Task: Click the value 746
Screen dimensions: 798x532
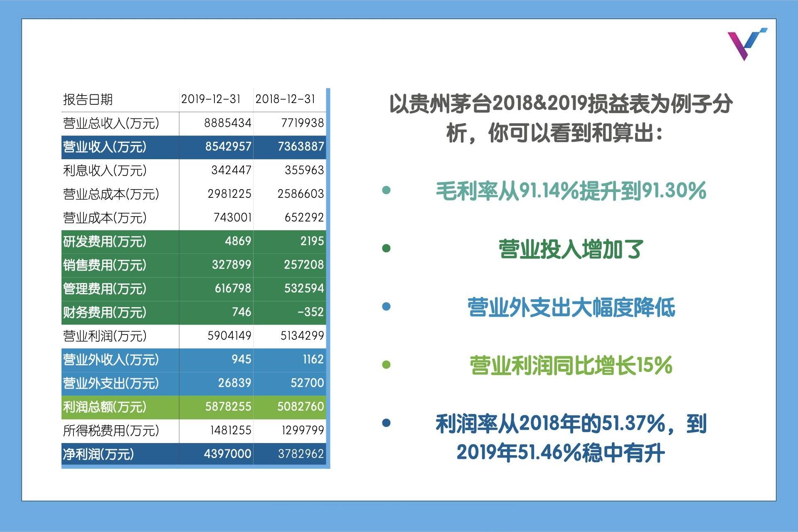Action: [x=241, y=312]
